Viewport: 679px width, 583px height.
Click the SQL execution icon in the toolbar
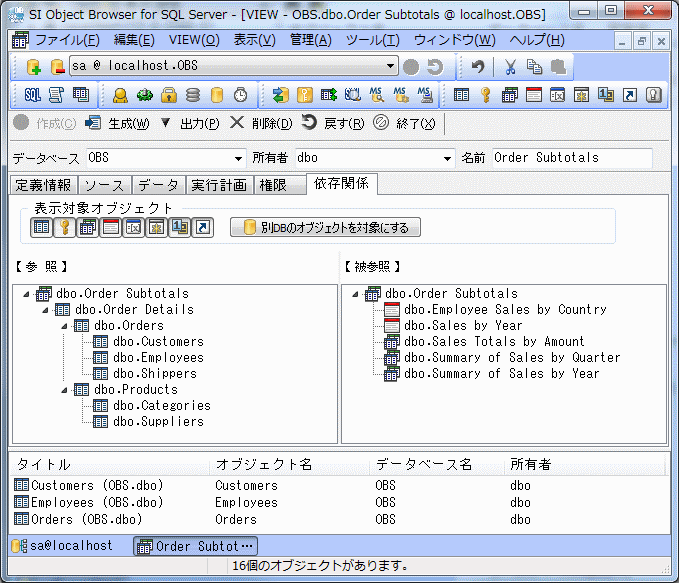pos(32,95)
